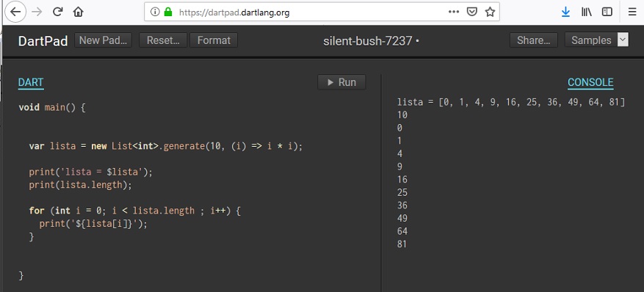Click the for loop header line
Screen dimensions: 644x292
click(134, 211)
